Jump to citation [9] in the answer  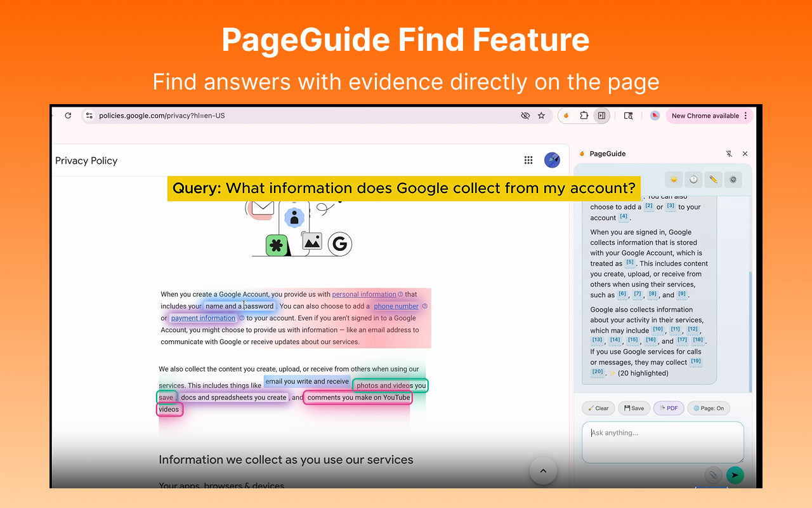(682, 294)
